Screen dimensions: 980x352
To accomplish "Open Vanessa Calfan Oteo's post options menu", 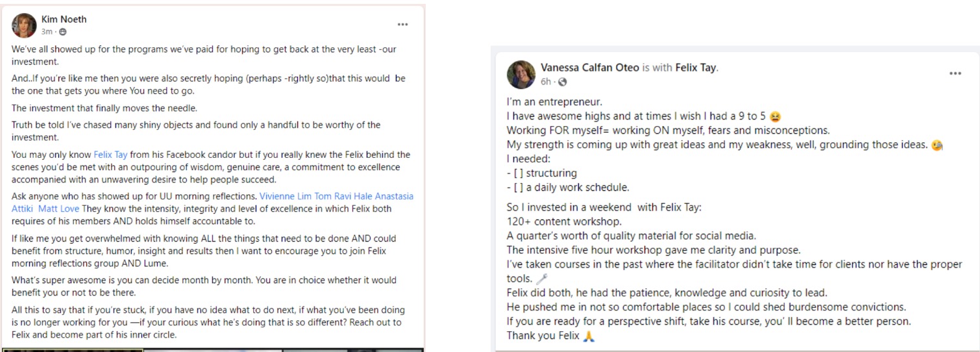I will [955, 74].
